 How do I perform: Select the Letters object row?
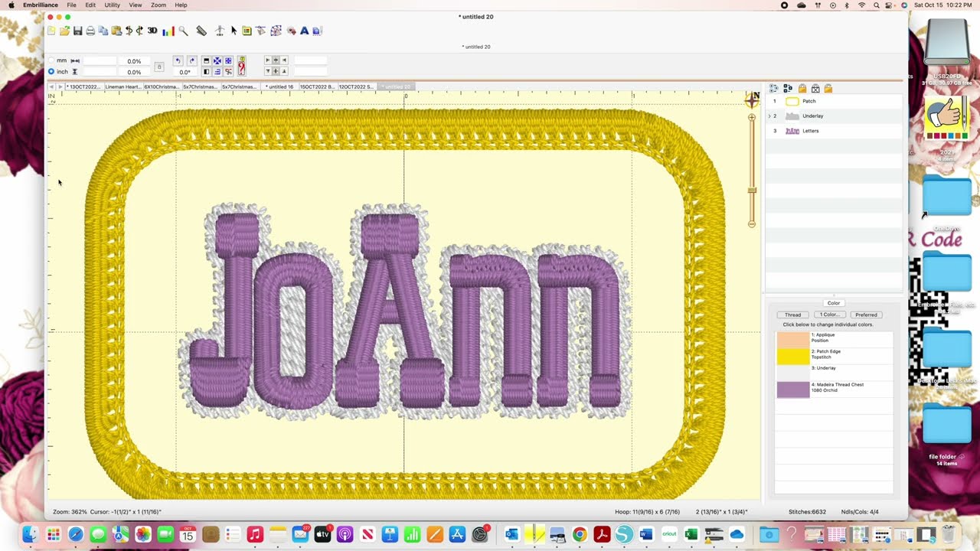tap(834, 131)
